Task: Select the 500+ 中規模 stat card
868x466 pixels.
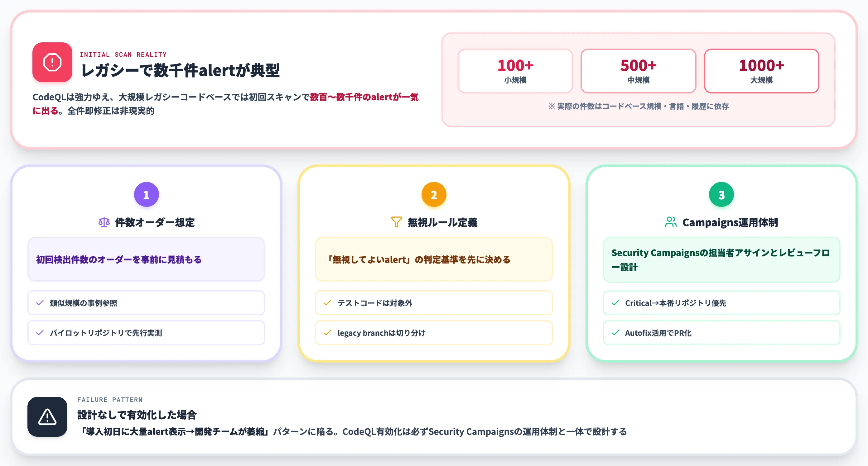Action: (638, 71)
